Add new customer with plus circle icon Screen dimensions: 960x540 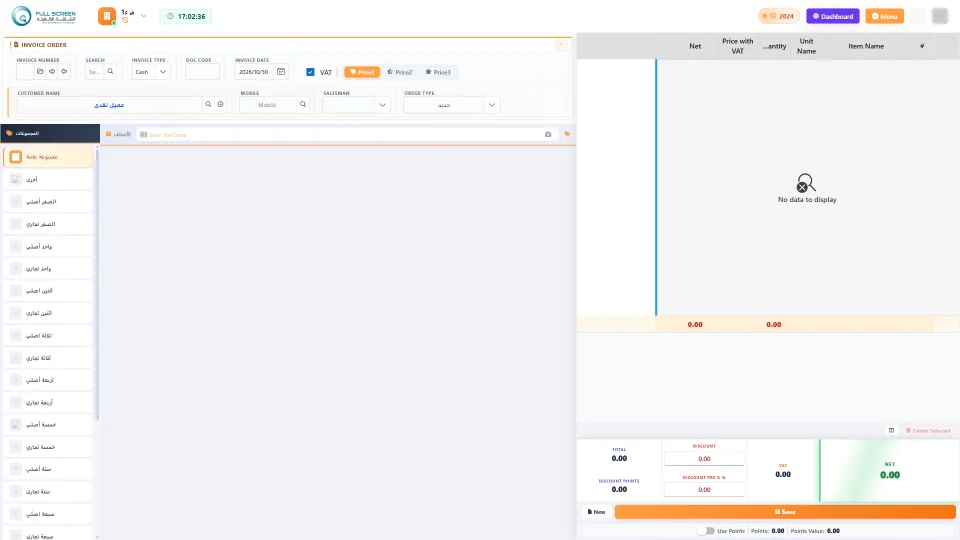pos(220,105)
